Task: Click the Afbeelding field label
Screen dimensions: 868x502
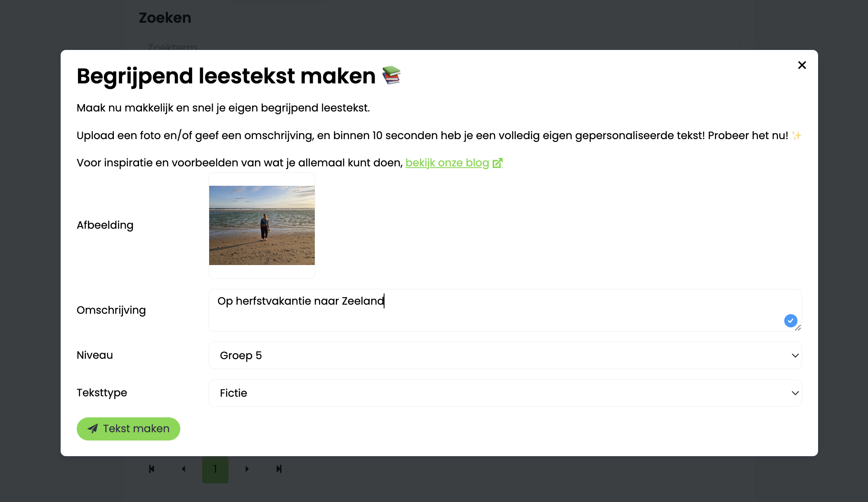Action: (105, 225)
